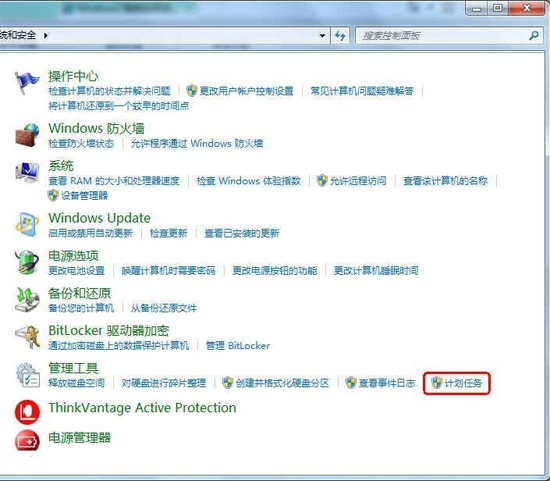This screenshot has height=481, width=550.
Task: Click 备份您的计算机 link
Action: pos(81,308)
